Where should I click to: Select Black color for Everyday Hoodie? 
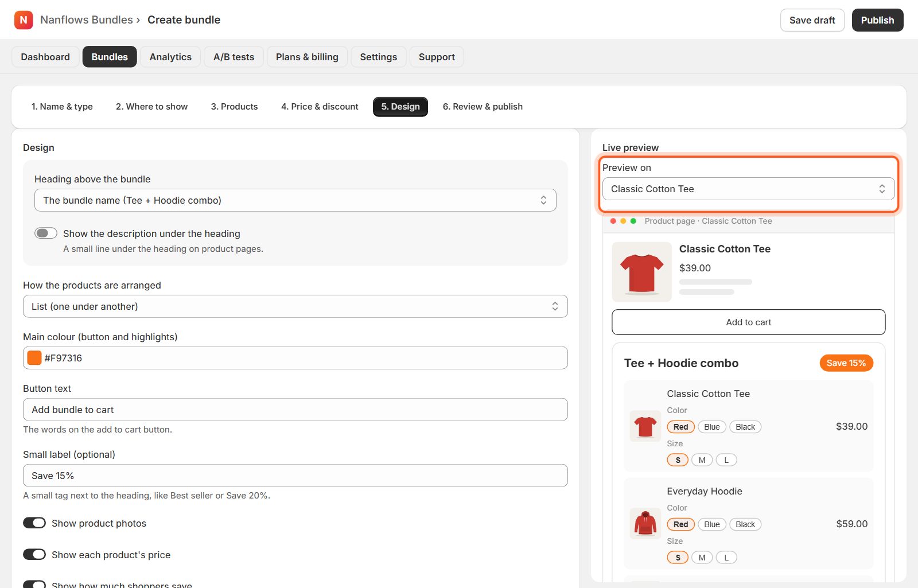(x=745, y=524)
